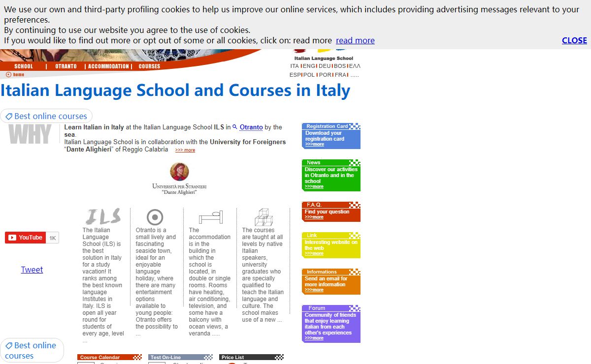
Task: Open the Course Calendar section header
Action: (x=109, y=357)
